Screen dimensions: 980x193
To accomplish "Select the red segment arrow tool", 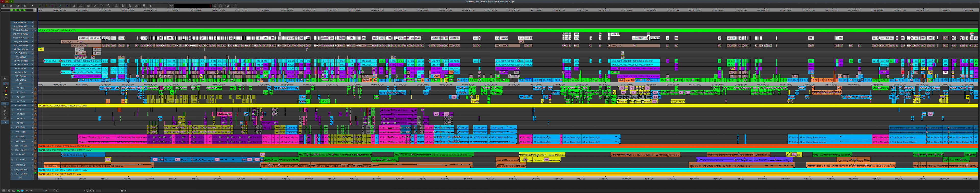I will coord(6,84).
